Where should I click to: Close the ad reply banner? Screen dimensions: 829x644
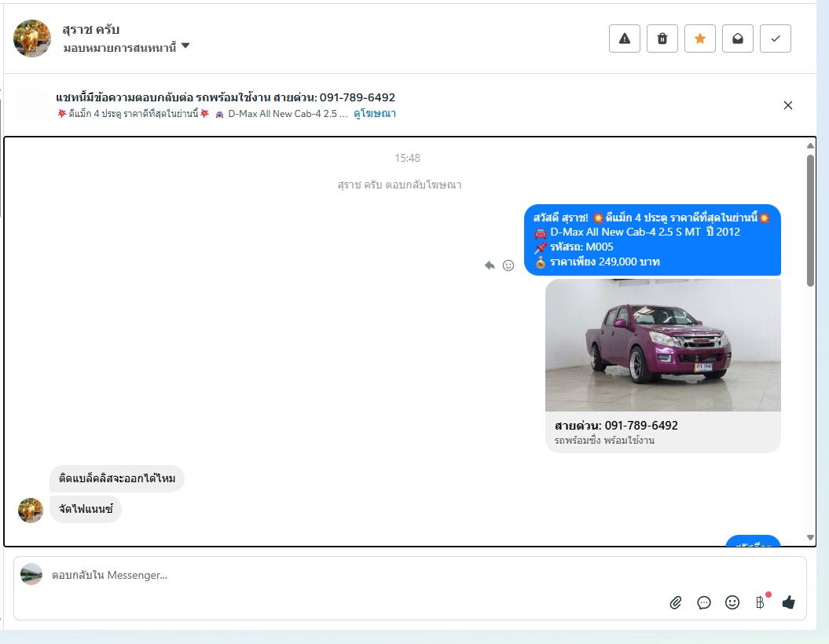click(x=788, y=105)
